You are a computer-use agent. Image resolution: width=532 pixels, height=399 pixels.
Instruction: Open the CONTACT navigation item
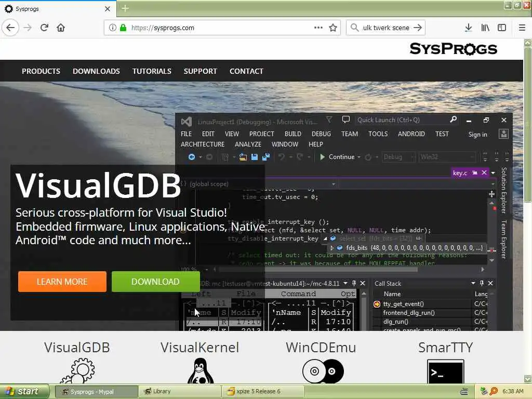point(246,71)
